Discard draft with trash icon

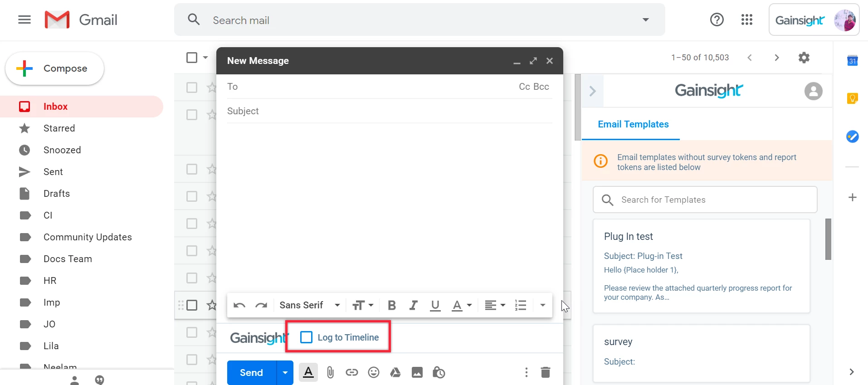coord(546,372)
